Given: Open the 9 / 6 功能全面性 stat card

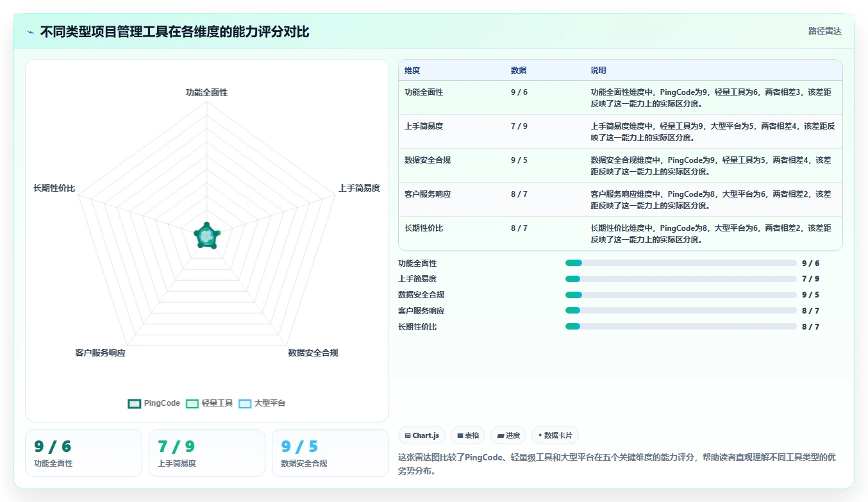Looking at the screenshot, I should [x=83, y=453].
